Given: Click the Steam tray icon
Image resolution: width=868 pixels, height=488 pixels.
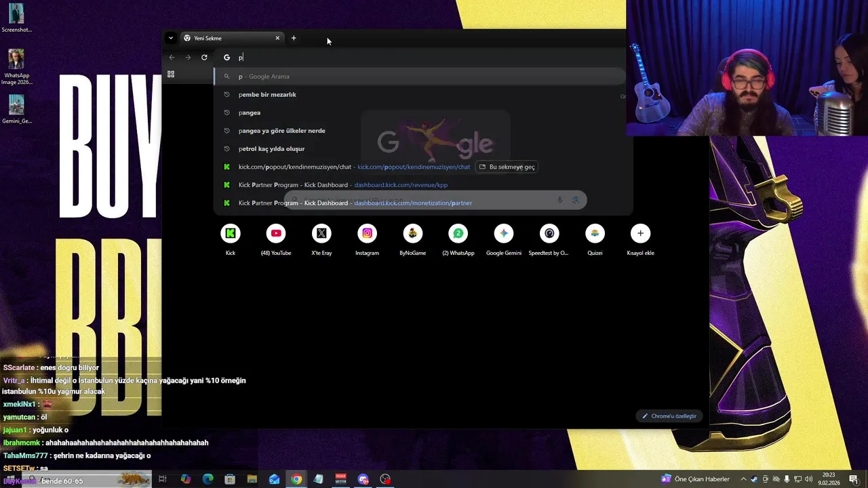Looking at the screenshot, I should point(754,479).
